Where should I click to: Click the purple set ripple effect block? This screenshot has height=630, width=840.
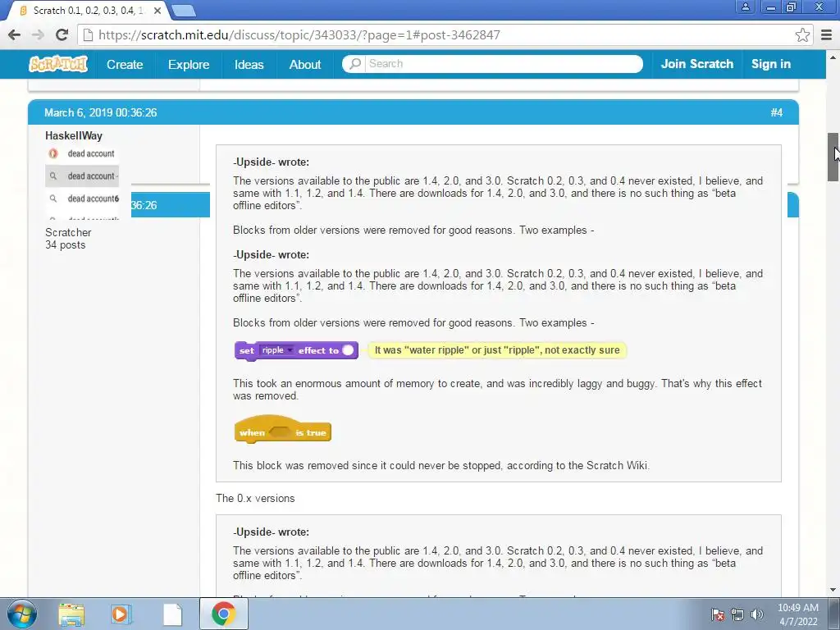pyautogui.click(x=296, y=351)
